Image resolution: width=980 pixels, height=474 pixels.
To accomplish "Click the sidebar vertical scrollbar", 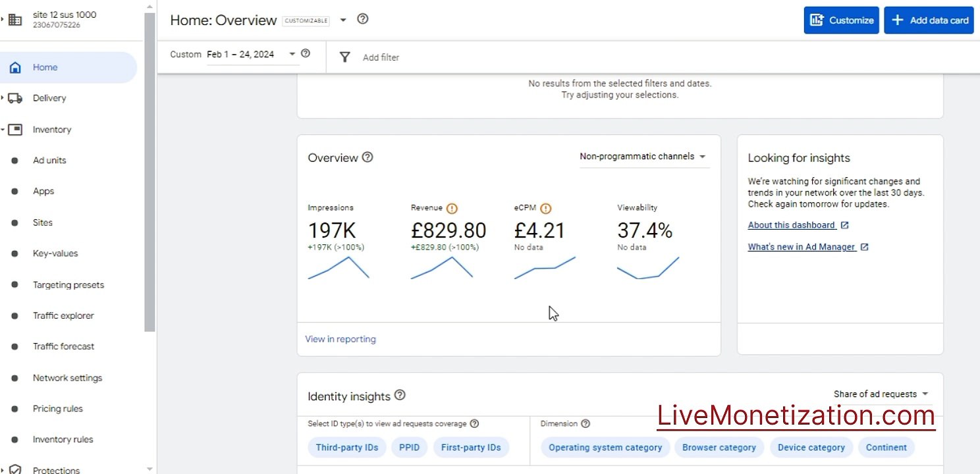I will [x=150, y=171].
